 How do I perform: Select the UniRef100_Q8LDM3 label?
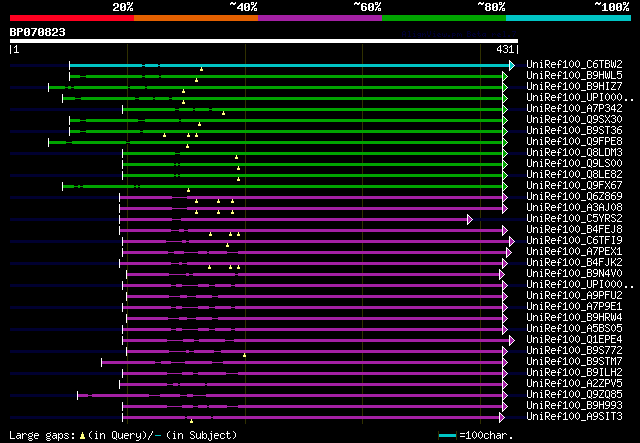click(574, 153)
